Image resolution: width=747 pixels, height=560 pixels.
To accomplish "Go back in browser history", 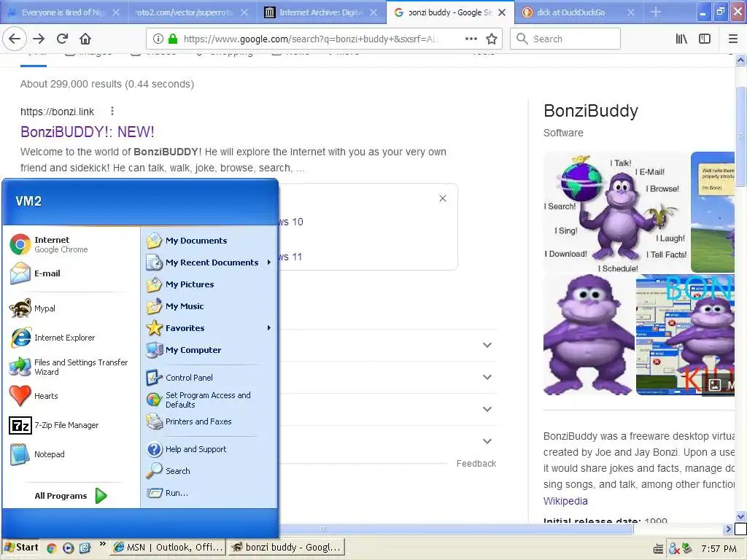I will tap(15, 39).
